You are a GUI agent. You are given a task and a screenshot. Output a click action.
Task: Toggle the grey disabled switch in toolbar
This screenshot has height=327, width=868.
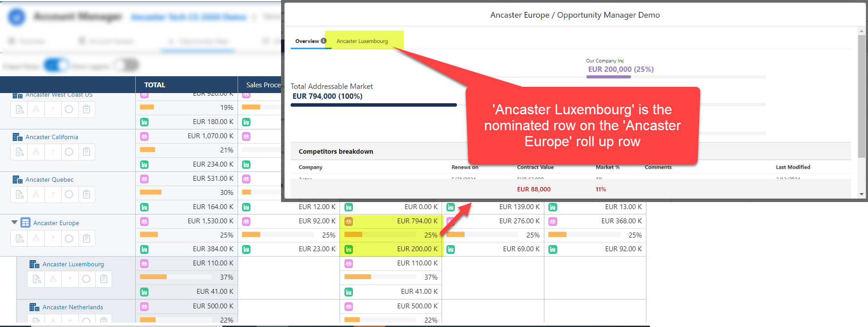[127, 66]
